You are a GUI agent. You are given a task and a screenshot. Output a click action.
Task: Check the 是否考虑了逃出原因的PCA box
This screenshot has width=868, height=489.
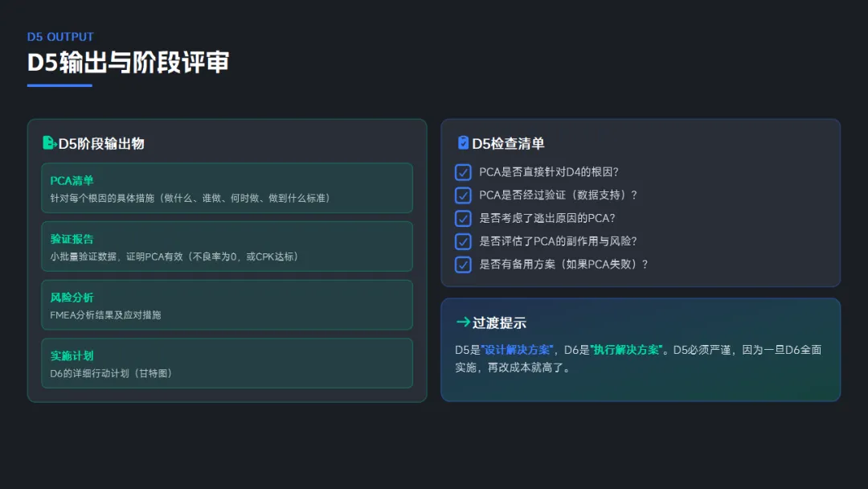pyautogui.click(x=463, y=218)
